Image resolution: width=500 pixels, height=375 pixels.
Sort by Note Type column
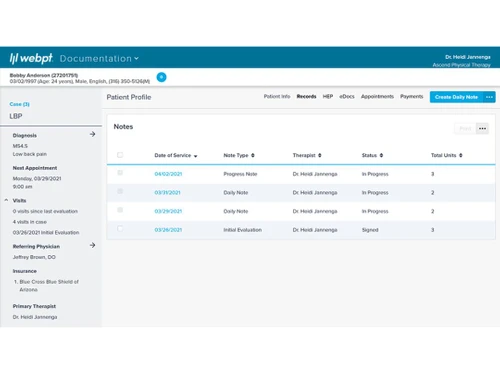[239, 155]
